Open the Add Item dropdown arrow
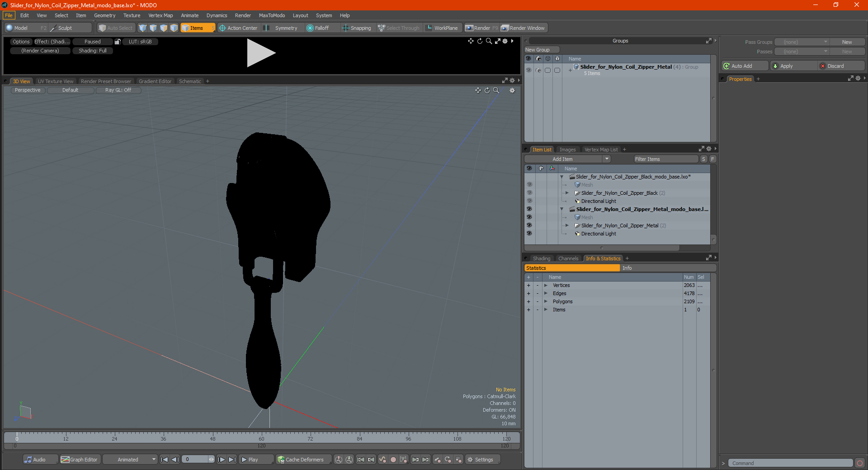Image resolution: width=868 pixels, height=470 pixels. coord(607,159)
